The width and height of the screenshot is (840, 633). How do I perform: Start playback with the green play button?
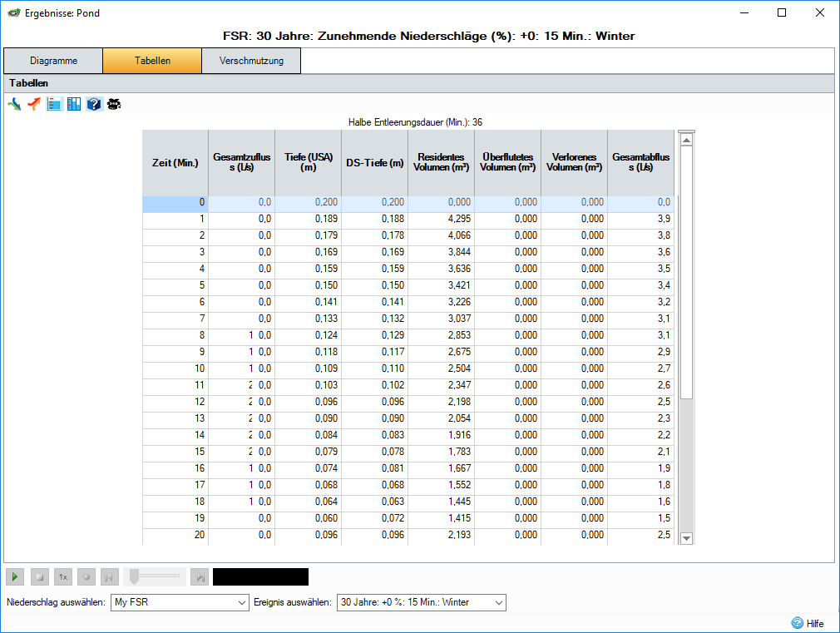[x=15, y=576]
